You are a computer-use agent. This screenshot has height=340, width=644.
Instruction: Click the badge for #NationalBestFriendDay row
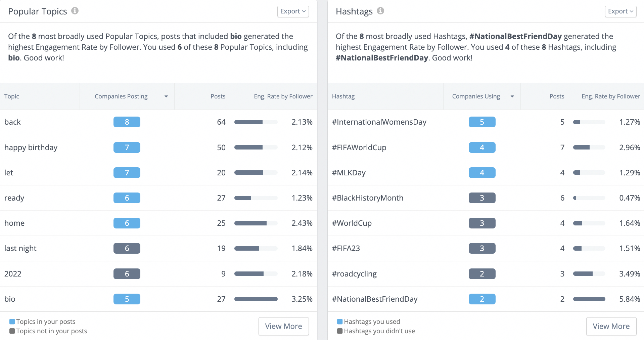pyautogui.click(x=482, y=299)
